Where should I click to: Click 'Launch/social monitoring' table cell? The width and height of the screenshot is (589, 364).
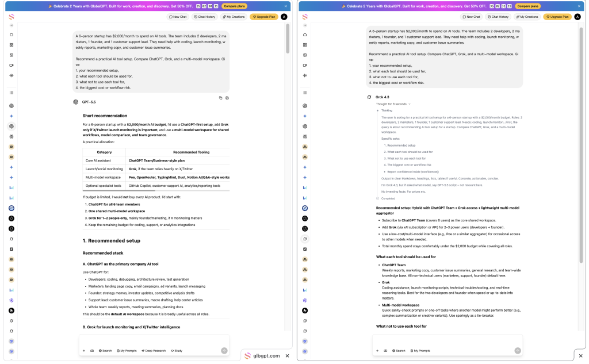tap(104, 169)
